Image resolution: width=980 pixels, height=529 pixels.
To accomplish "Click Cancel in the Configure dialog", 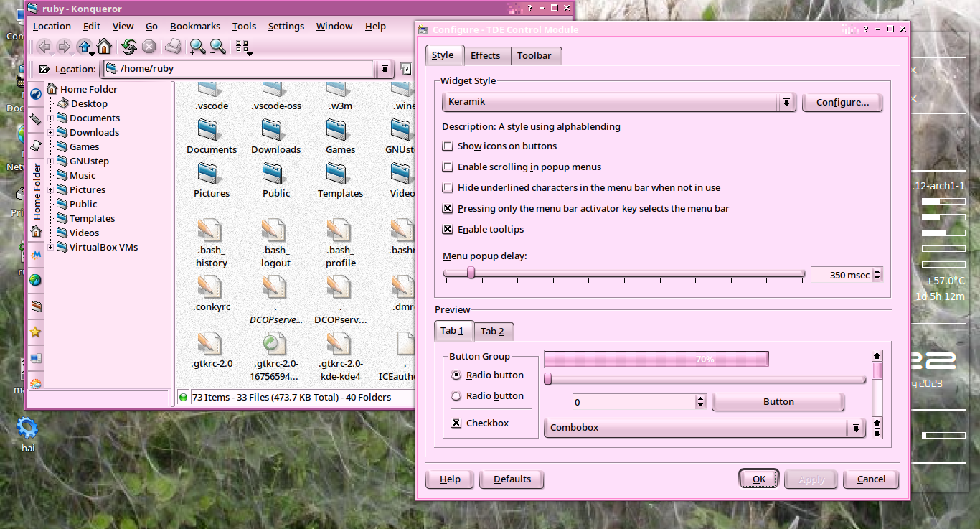I will pos(871,479).
